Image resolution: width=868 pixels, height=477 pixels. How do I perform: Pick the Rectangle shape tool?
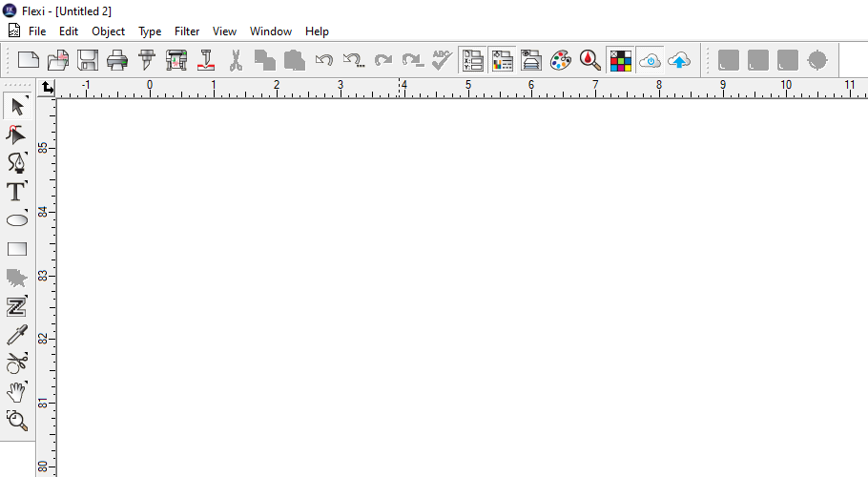(17, 249)
